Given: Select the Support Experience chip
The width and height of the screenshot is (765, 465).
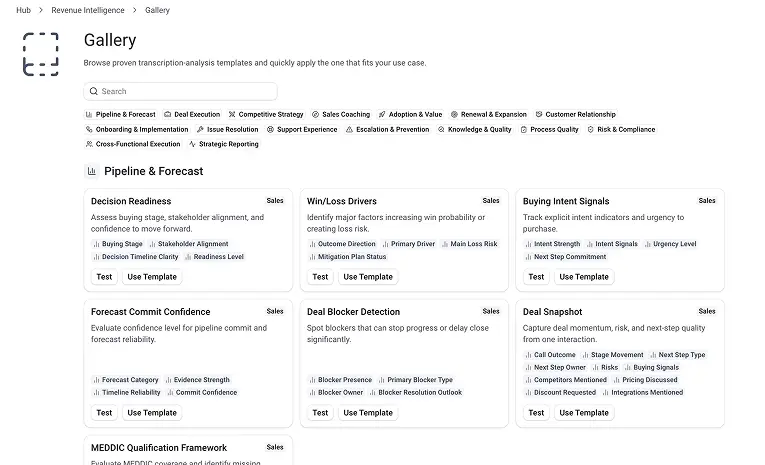Looking at the screenshot, I should click(302, 129).
